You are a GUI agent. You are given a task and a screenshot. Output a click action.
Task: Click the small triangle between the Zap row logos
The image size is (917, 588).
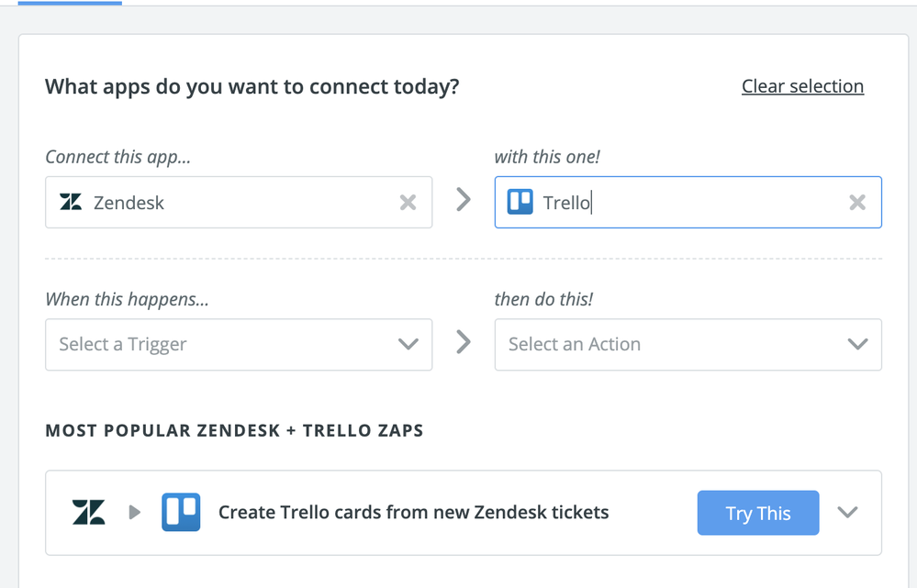(135, 512)
